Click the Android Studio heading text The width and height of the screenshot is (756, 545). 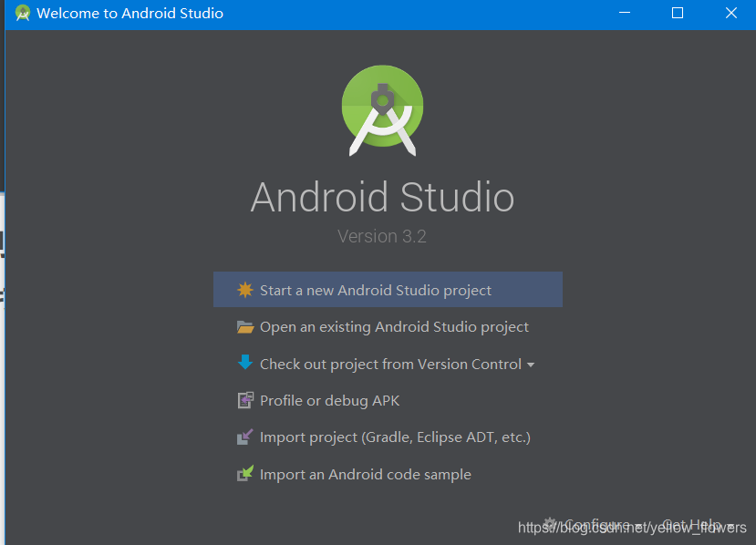(x=382, y=197)
